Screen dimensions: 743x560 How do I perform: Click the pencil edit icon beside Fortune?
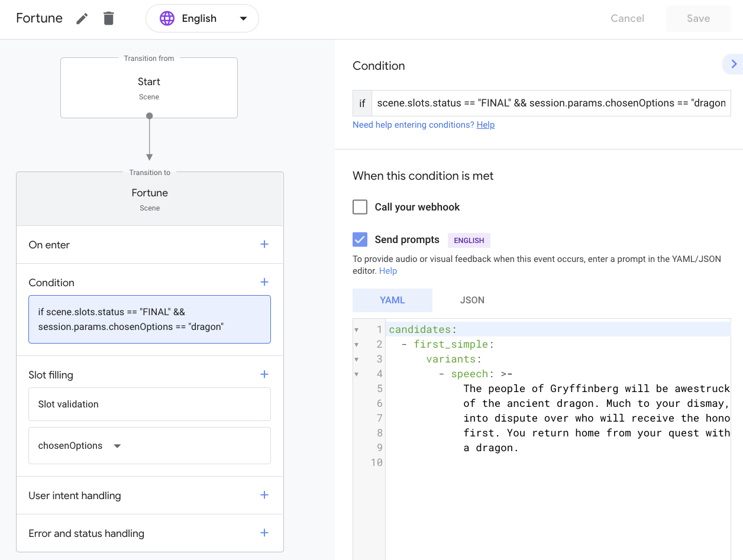(x=82, y=19)
